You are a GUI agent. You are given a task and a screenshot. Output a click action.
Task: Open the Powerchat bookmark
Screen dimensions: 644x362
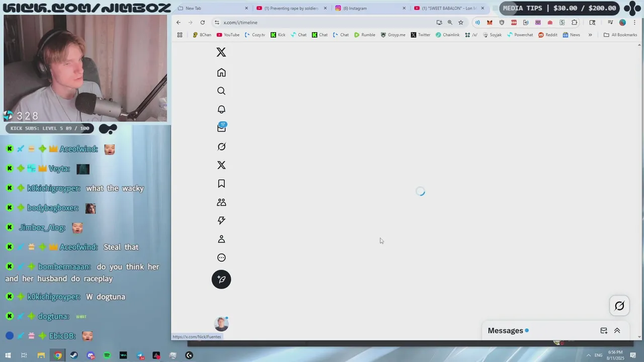point(520,35)
